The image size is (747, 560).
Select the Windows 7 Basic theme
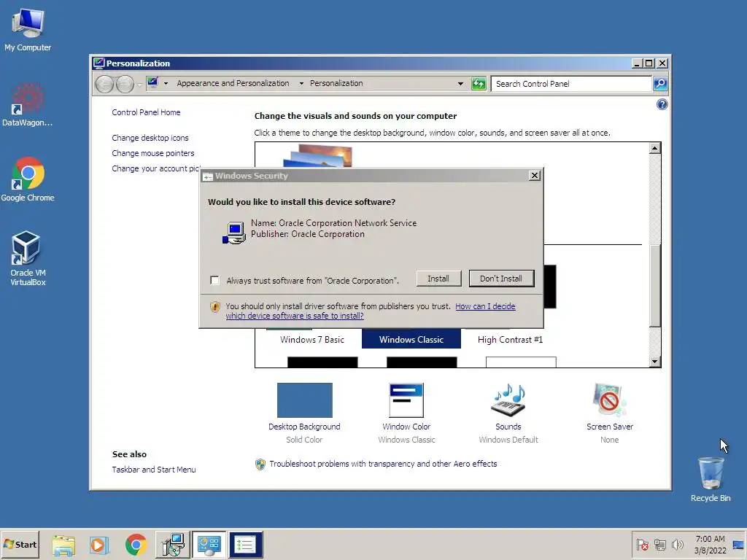click(312, 340)
